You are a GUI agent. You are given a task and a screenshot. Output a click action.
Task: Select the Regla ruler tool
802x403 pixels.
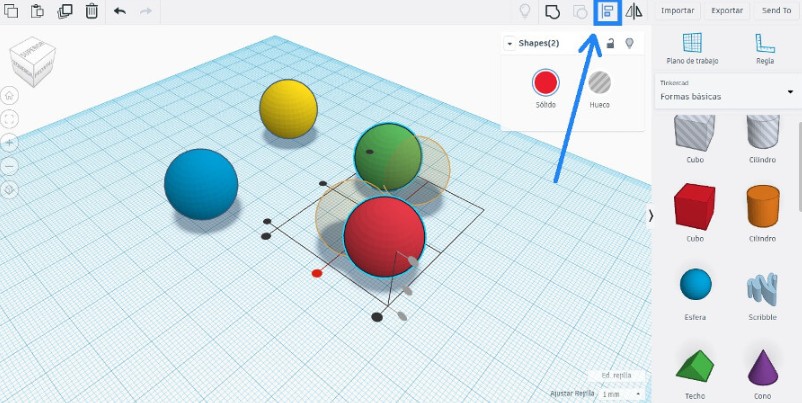(765, 47)
